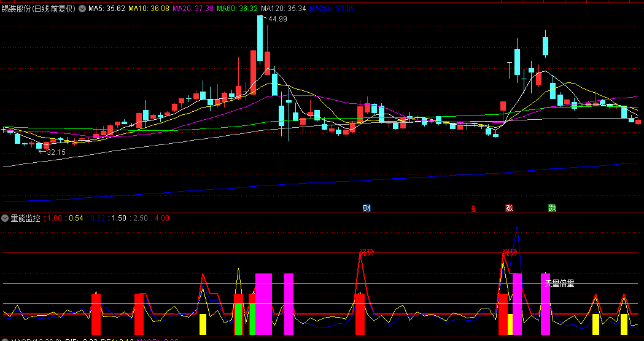
Task: Select the magenta MA20: 37.38 legend
Action: (x=193, y=9)
